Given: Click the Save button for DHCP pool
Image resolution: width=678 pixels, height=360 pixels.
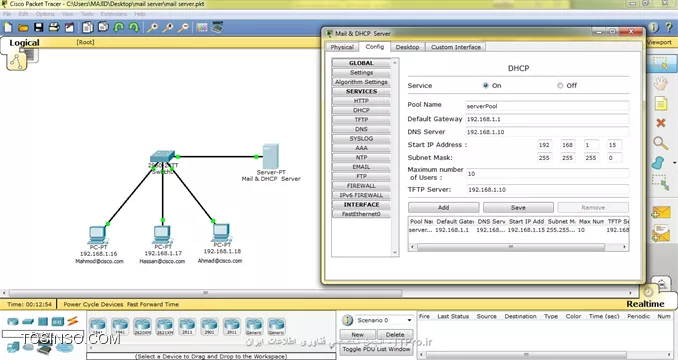Looking at the screenshot, I should [x=518, y=207].
